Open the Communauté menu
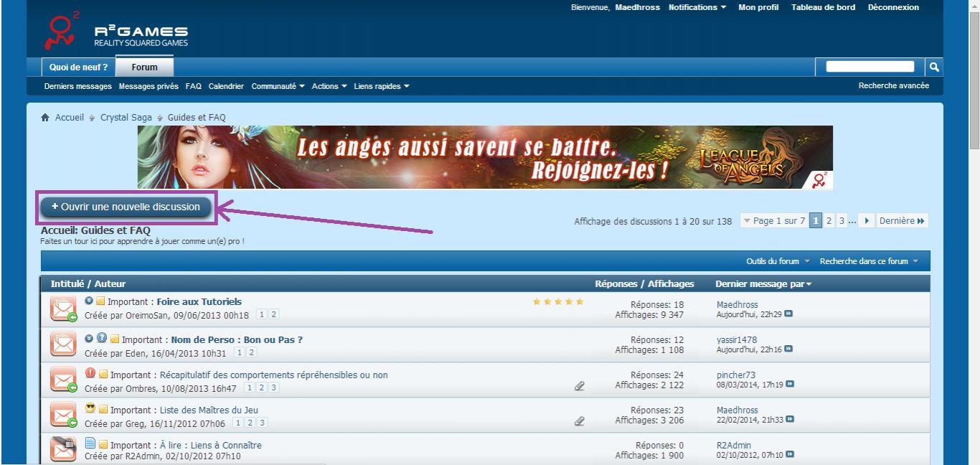980x465 pixels. point(278,86)
